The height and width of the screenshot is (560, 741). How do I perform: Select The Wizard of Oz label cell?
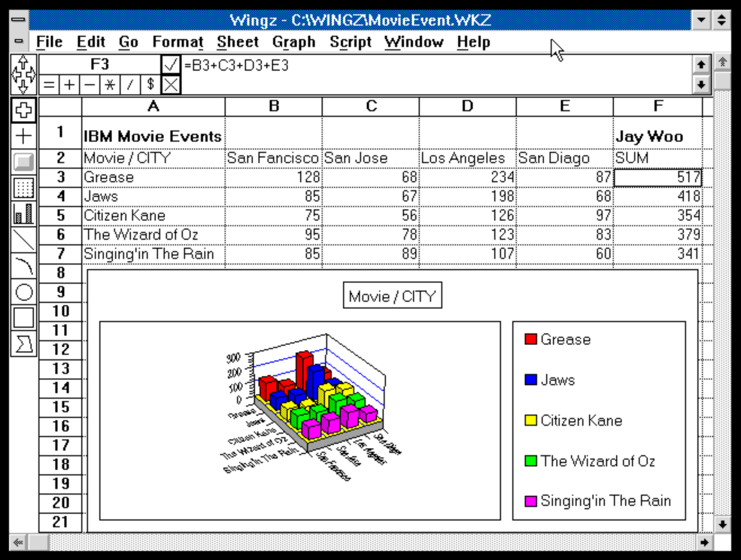(x=153, y=235)
